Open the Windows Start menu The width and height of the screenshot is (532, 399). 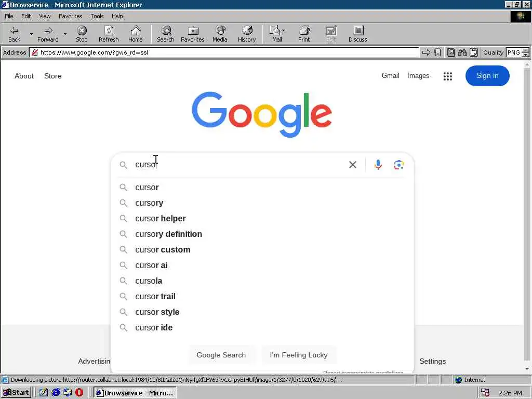tap(16, 393)
